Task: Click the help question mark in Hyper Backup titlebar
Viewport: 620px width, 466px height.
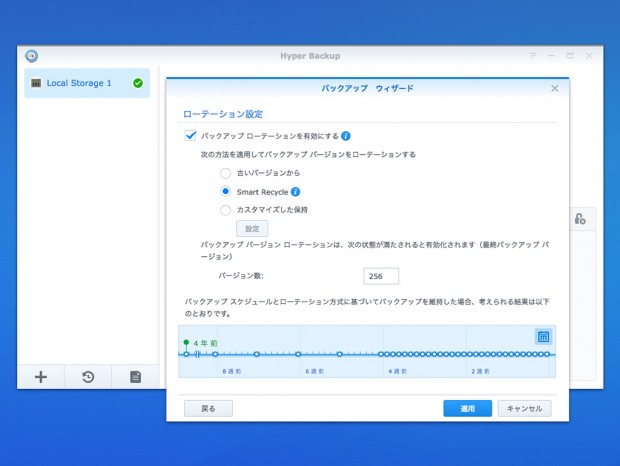Action: (533, 56)
